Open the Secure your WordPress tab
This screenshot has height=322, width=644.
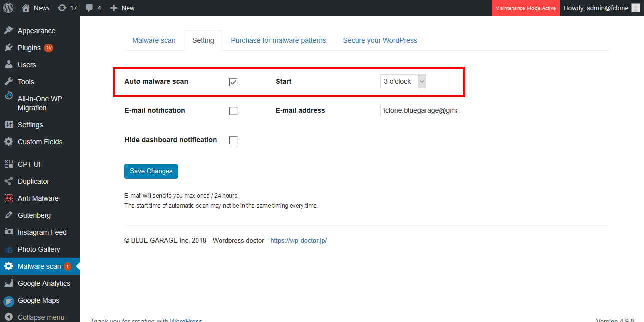tap(380, 40)
